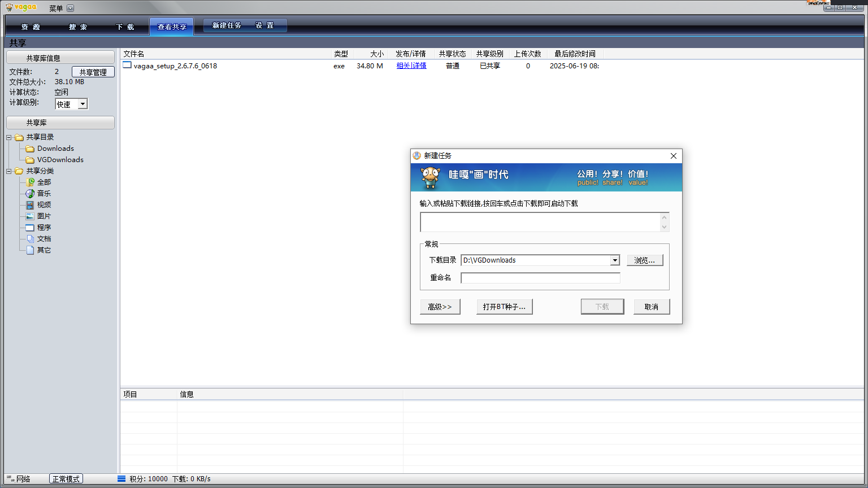Click the 共享级别 column header
This screenshot has height=488, width=868.
(x=490, y=54)
